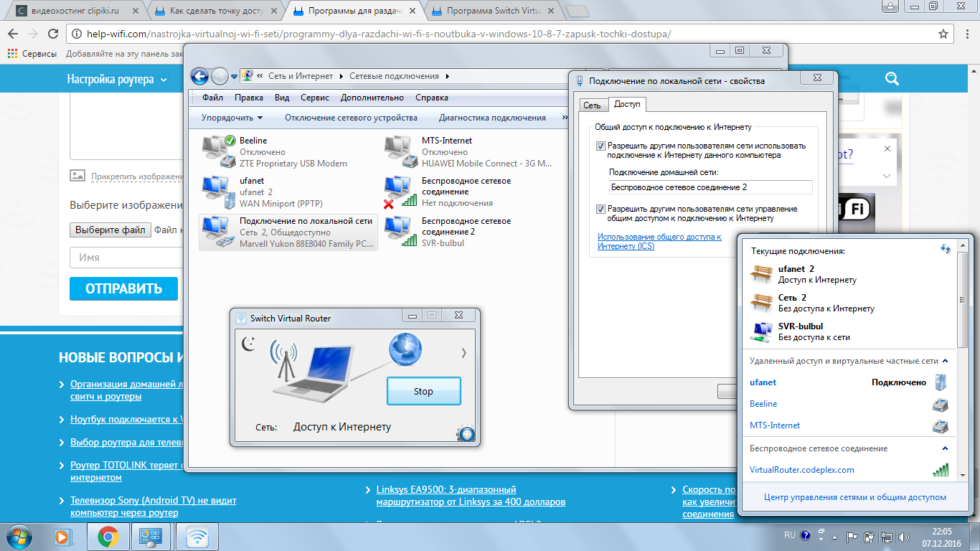Click Отключение сетевого устройства toolbar command
980x551 pixels.
[351, 118]
